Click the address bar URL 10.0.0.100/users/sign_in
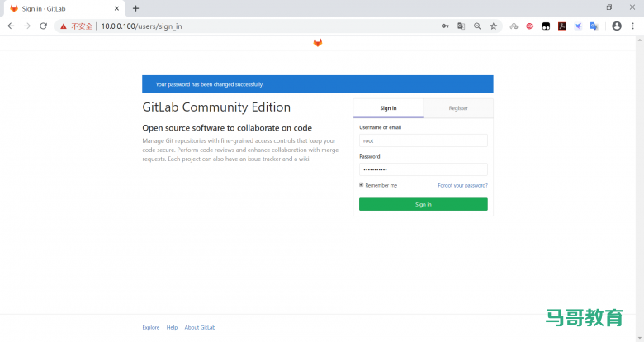The height and width of the screenshot is (342, 644). tap(141, 26)
